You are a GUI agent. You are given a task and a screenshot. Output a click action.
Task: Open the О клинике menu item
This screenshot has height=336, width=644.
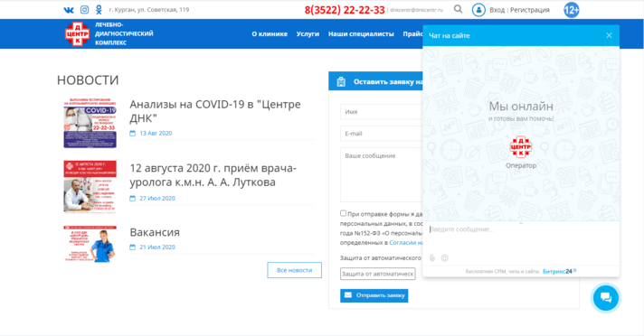270,34
